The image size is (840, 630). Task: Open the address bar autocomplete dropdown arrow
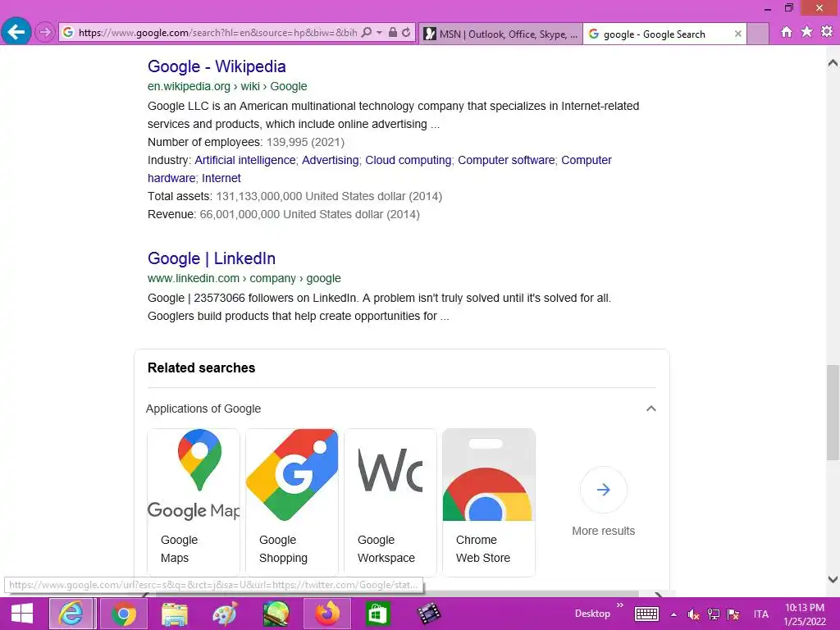tap(379, 33)
